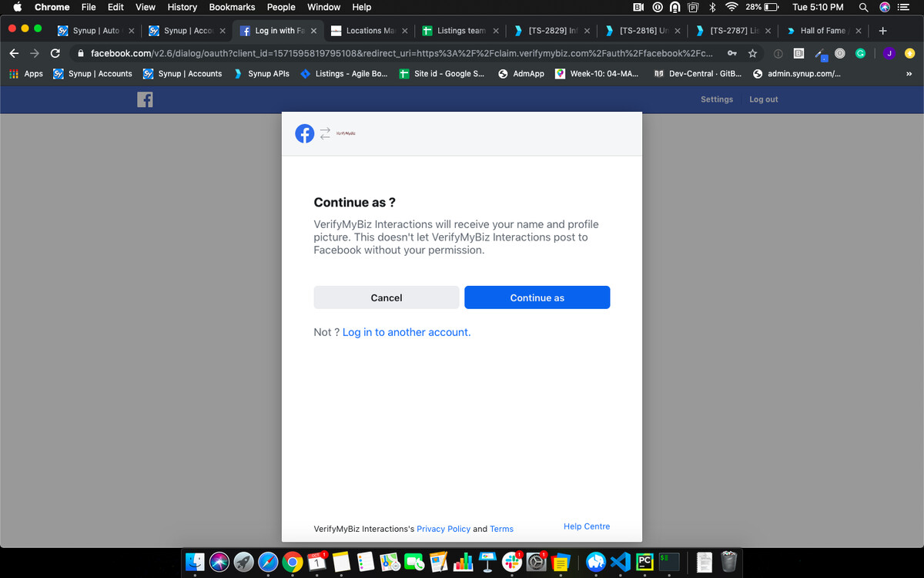Screen dimensions: 924x578
Task: Open new tab with plus icon
Action: tap(882, 31)
